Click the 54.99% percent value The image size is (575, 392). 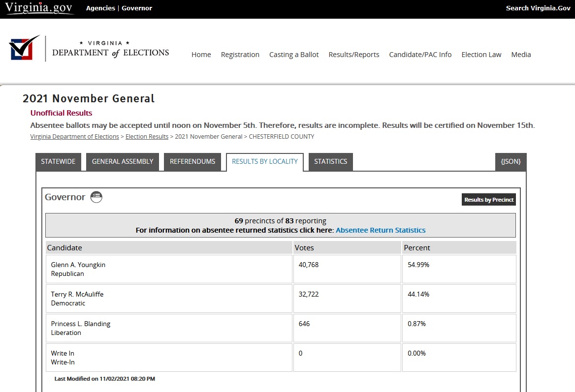click(x=418, y=265)
